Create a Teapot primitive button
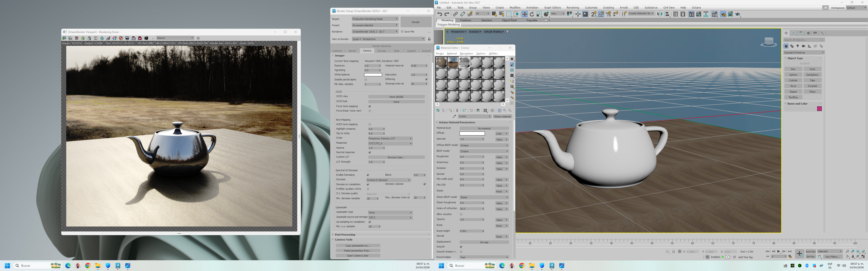 coord(793,91)
